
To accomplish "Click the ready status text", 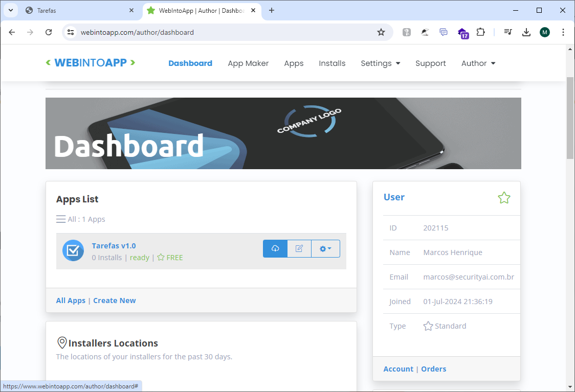I will pos(139,258).
